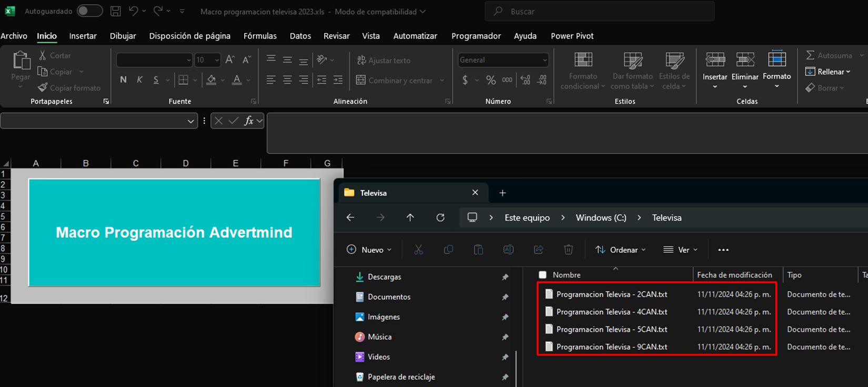Redo the last action
Screen dimensions: 868x387
tap(158, 11)
